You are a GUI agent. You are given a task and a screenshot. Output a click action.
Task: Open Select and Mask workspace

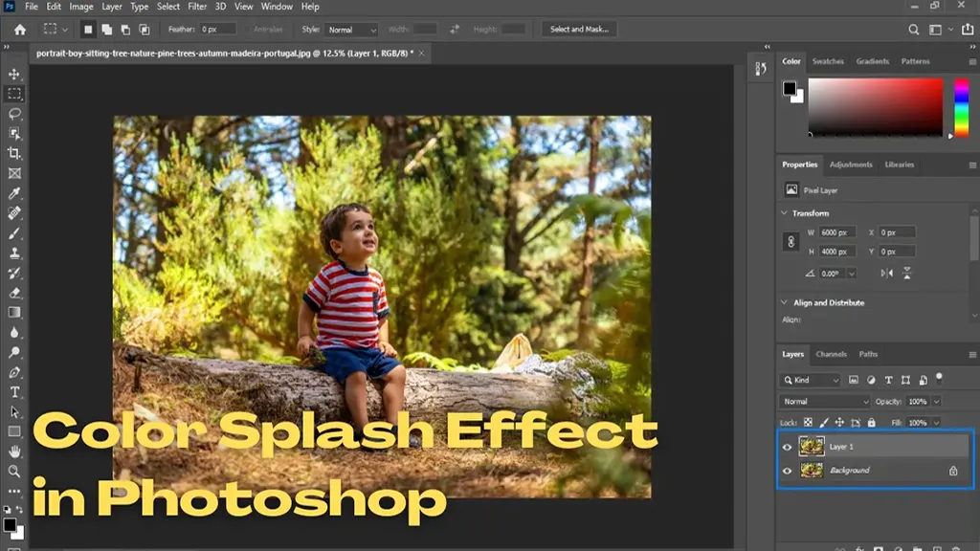click(579, 29)
